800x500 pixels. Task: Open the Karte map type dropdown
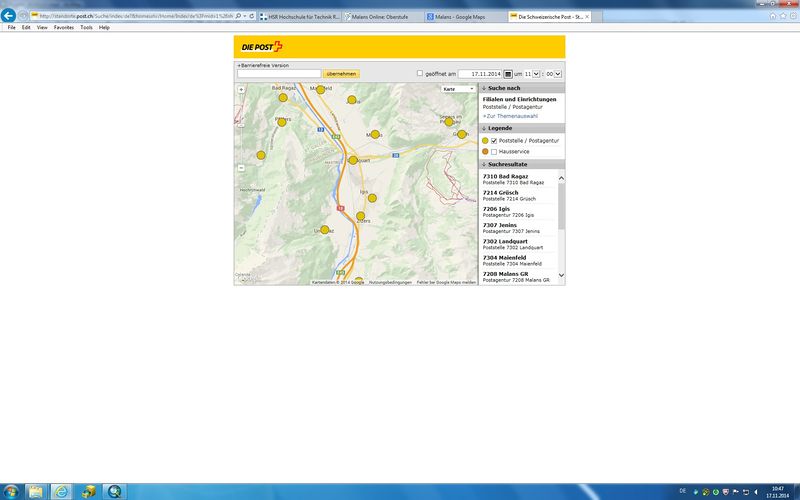tap(459, 89)
